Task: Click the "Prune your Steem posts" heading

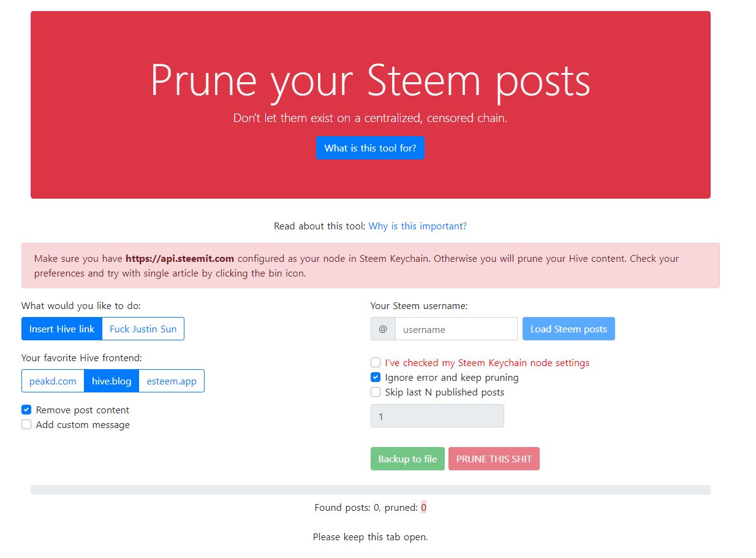Action: click(370, 80)
